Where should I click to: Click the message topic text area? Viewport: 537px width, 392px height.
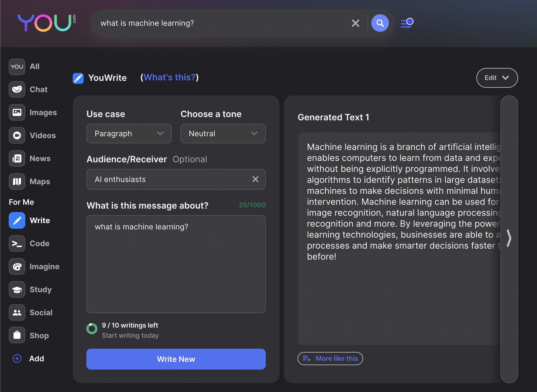coord(176,264)
